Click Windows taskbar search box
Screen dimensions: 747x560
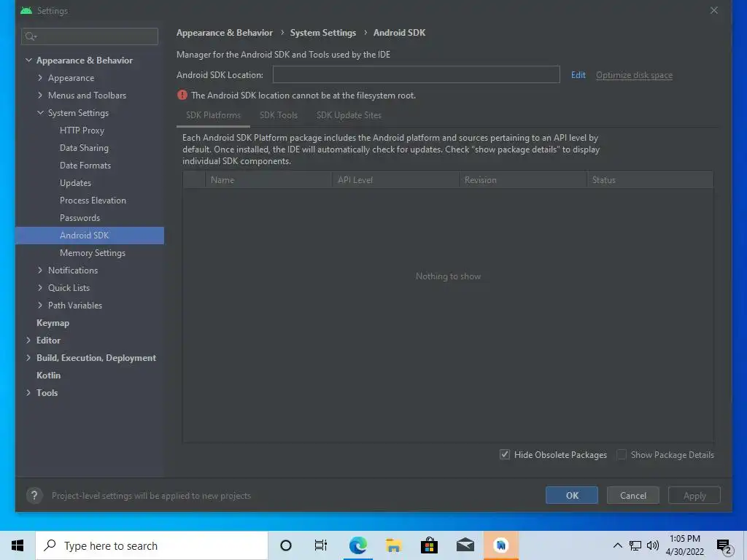[152, 545]
